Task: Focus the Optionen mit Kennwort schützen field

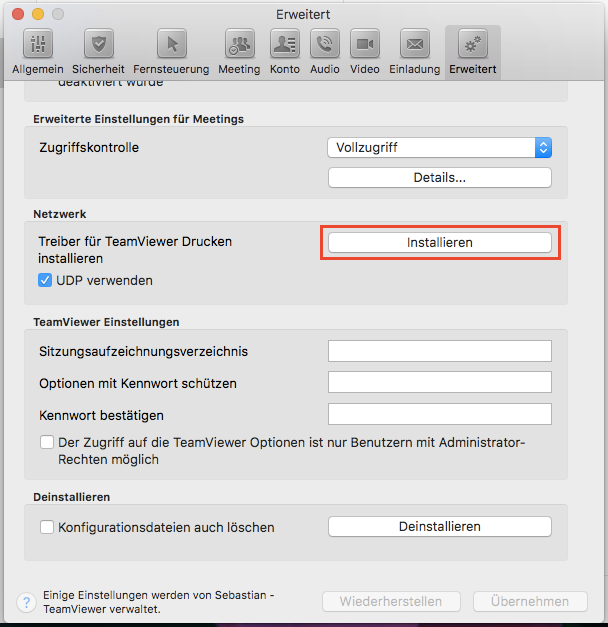Action: pyautogui.click(x=440, y=382)
